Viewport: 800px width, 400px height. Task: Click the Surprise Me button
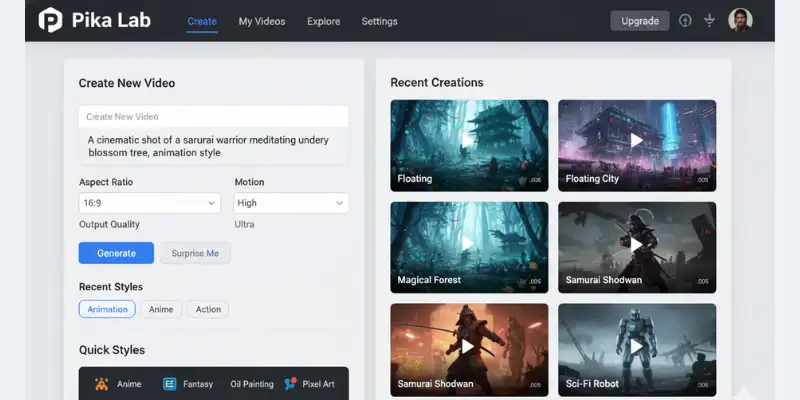click(195, 253)
